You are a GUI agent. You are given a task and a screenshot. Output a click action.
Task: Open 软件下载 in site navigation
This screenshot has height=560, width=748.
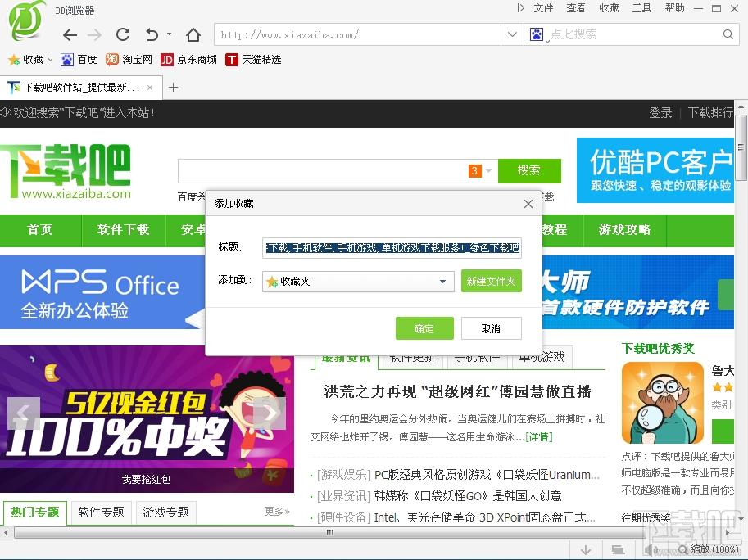click(x=124, y=230)
